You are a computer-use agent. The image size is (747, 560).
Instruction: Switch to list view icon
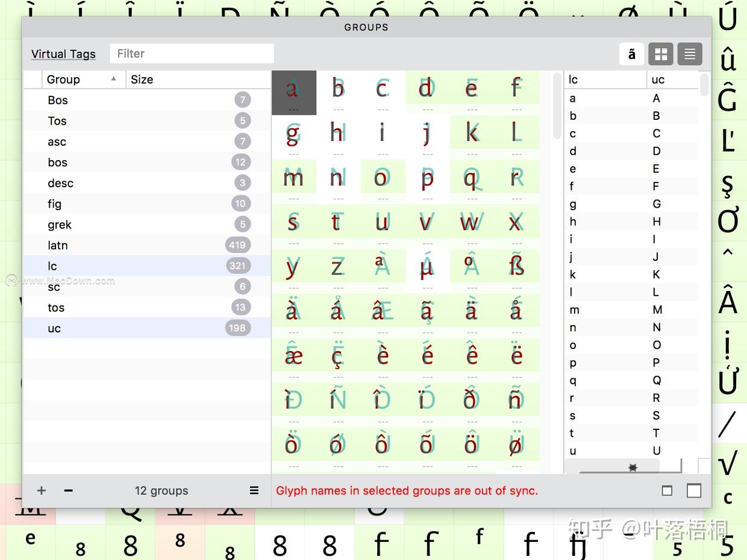[690, 54]
